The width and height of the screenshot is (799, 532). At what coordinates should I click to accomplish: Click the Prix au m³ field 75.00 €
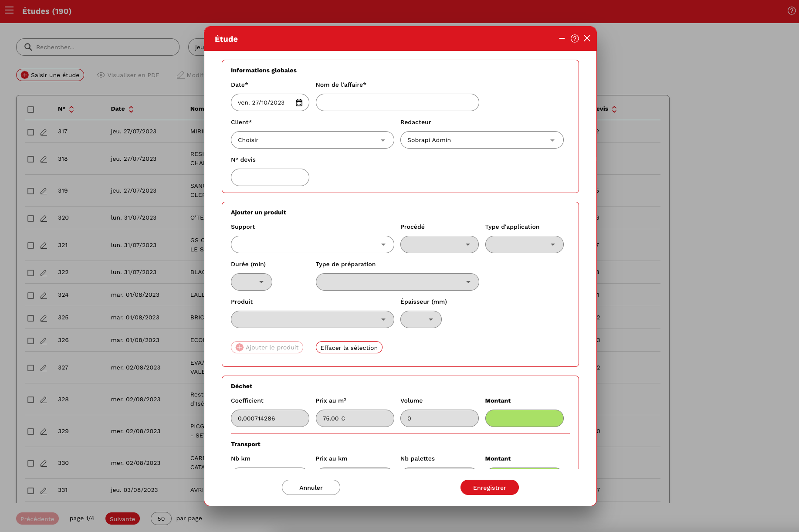click(355, 418)
